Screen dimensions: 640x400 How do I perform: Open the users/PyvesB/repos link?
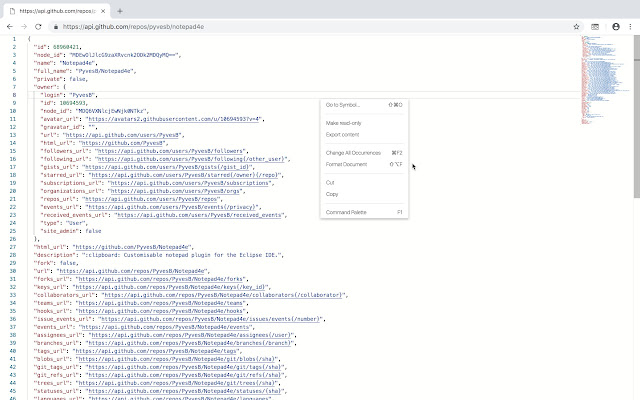pos(151,199)
